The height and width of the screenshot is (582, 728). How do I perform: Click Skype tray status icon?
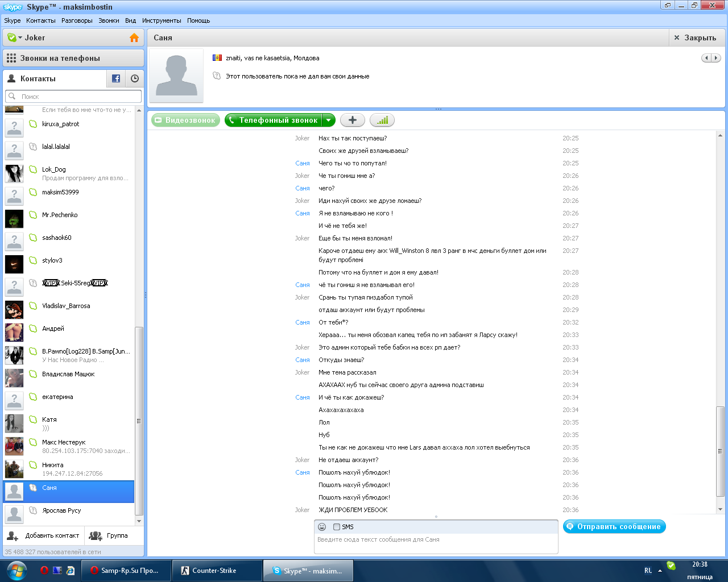[671, 566]
